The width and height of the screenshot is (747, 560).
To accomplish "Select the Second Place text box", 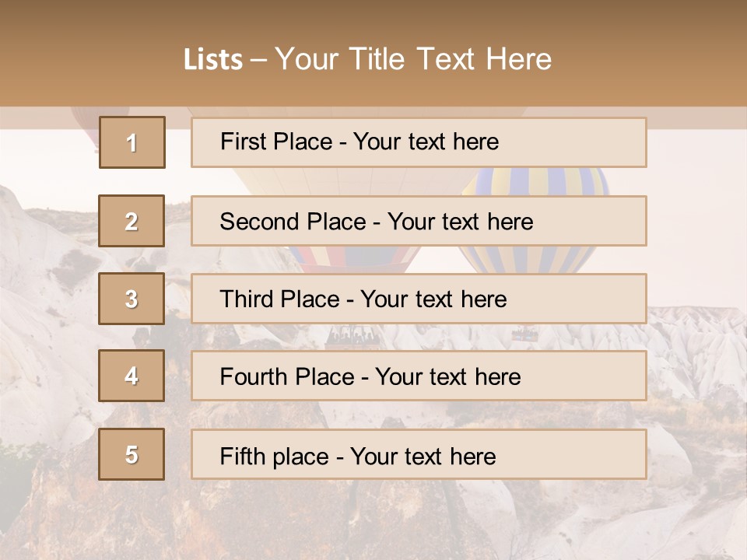I will point(419,221).
